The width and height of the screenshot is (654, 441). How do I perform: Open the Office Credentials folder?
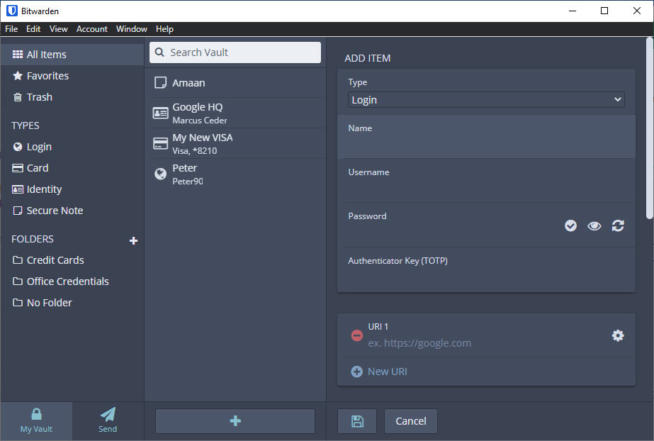click(72, 282)
